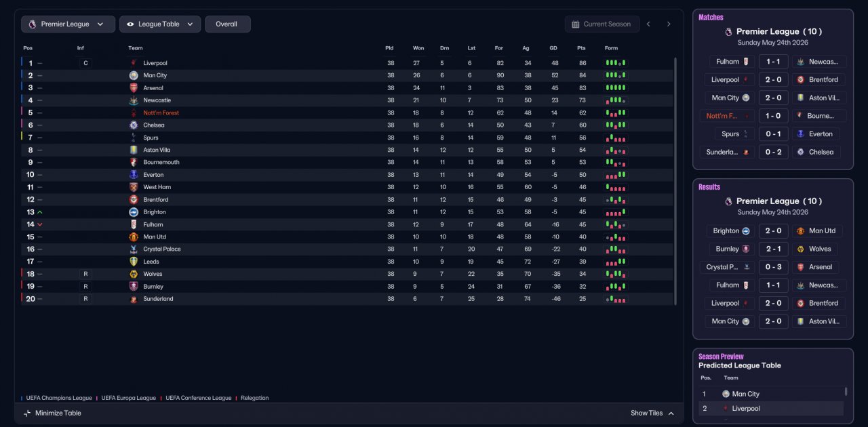Click the Crystal Palace badge in table

pos(134,249)
